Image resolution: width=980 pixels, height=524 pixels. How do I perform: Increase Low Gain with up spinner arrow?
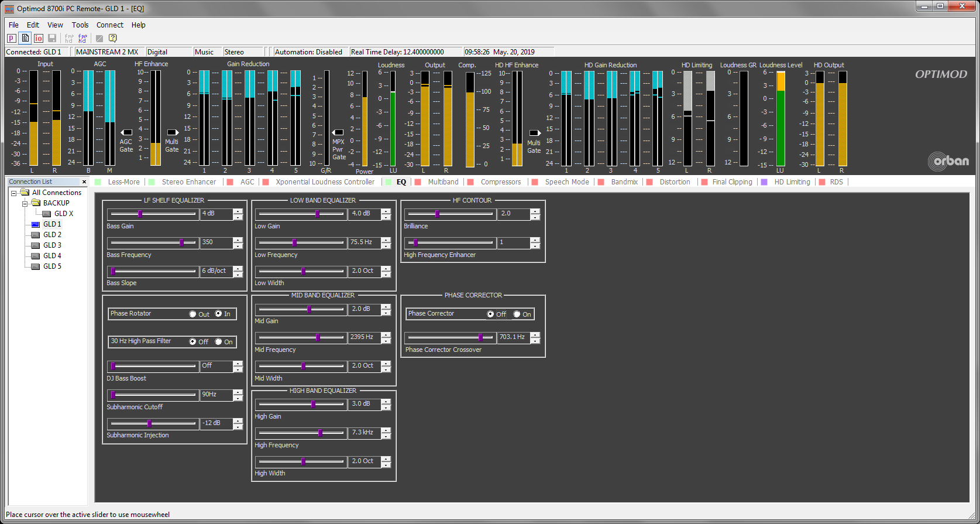click(x=386, y=211)
